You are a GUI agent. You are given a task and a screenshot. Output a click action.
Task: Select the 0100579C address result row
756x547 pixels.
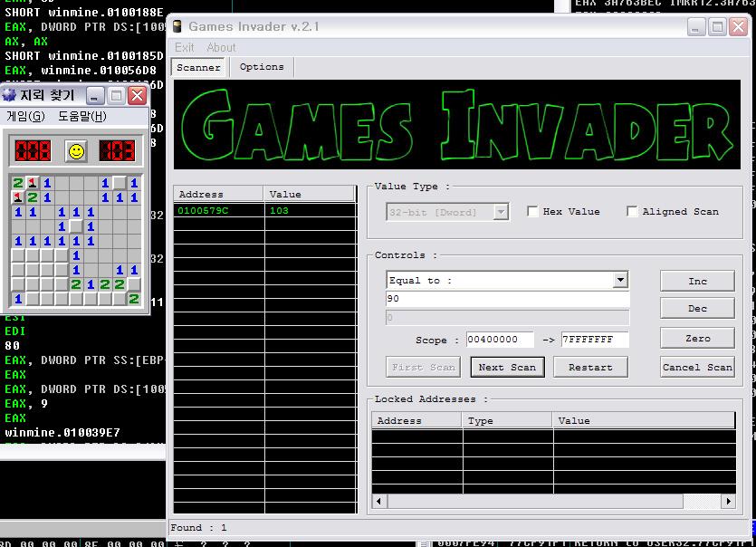click(x=264, y=210)
